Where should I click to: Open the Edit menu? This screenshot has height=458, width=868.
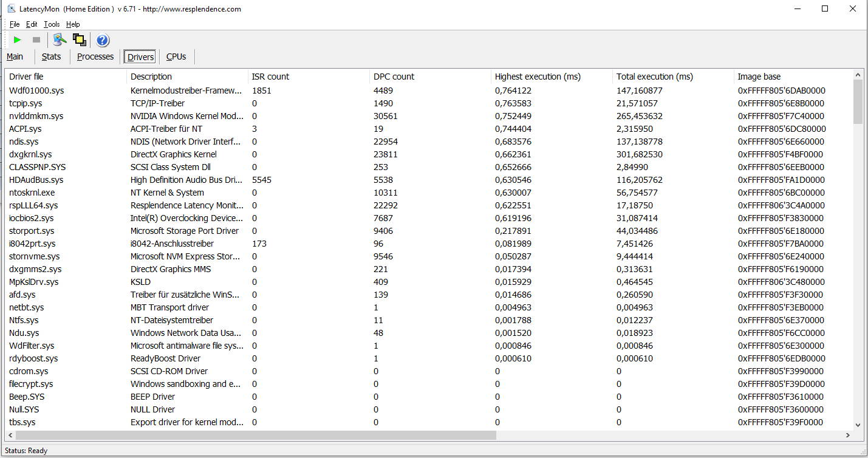(x=32, y=24)
